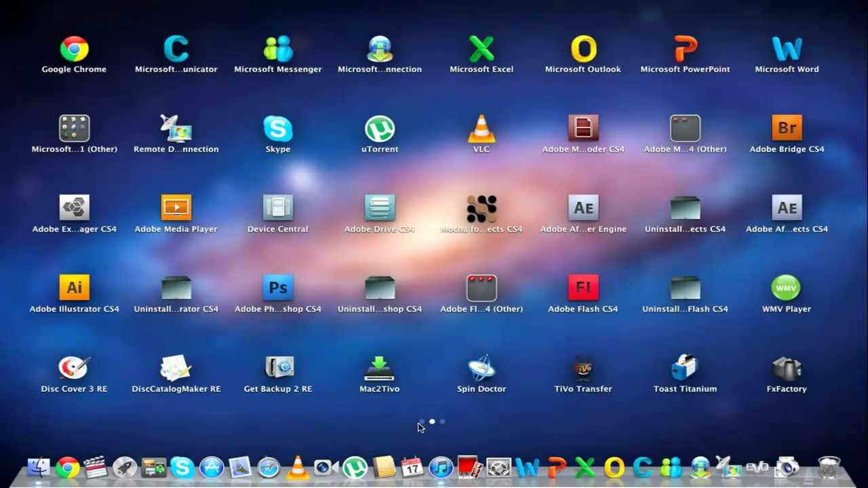This screenshot has width=868, height=488.
Task: Launch Microsoft Communicator from the Launchpad grid
Action: [176, 49]
